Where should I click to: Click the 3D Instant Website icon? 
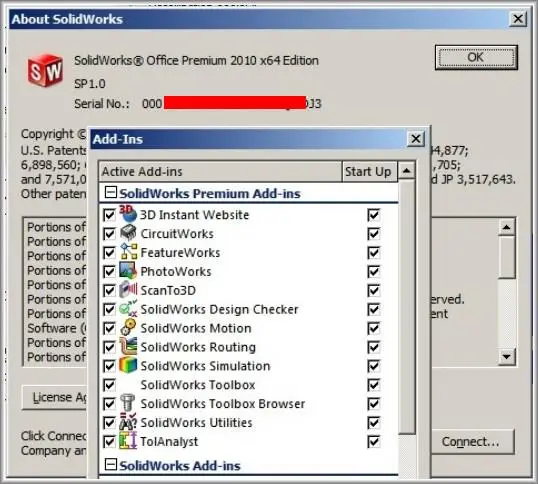tap(128, 214)
